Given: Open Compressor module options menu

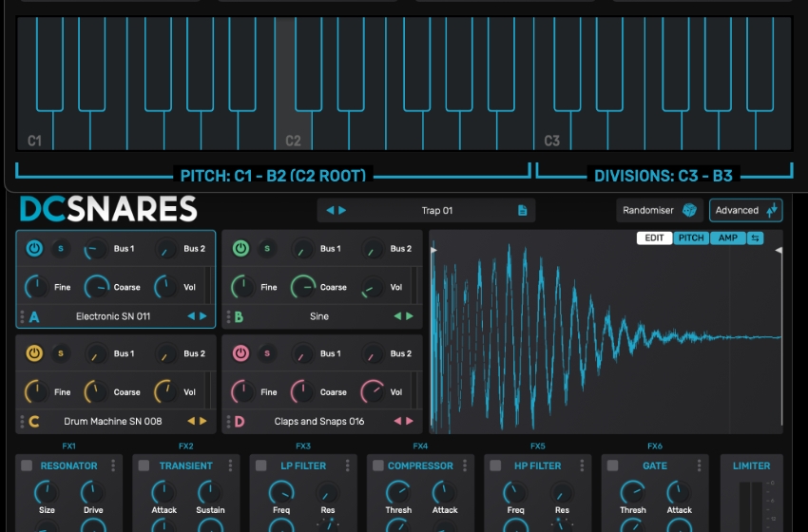Looking at the screenshot, I should point(465,465).
